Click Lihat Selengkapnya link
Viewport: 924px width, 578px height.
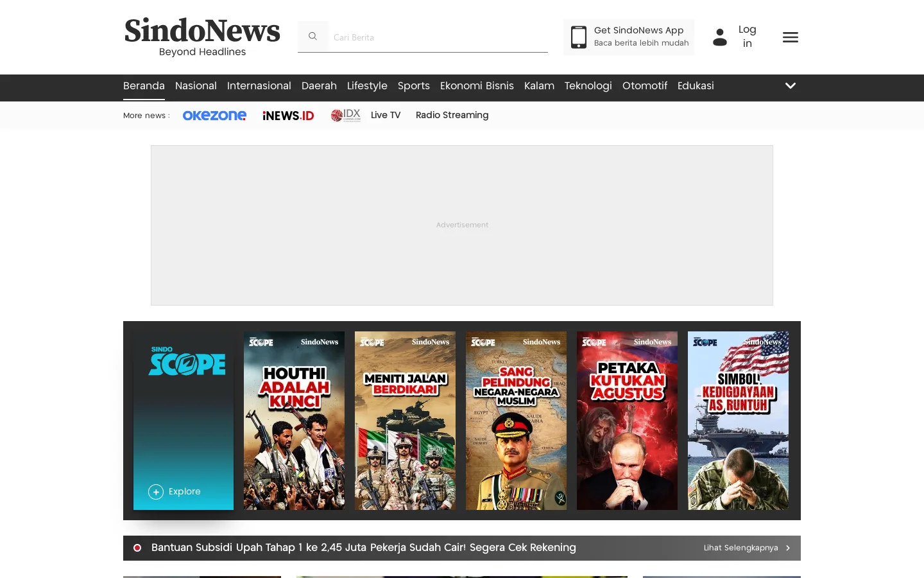pyautogui.click(x=740, y=548)
